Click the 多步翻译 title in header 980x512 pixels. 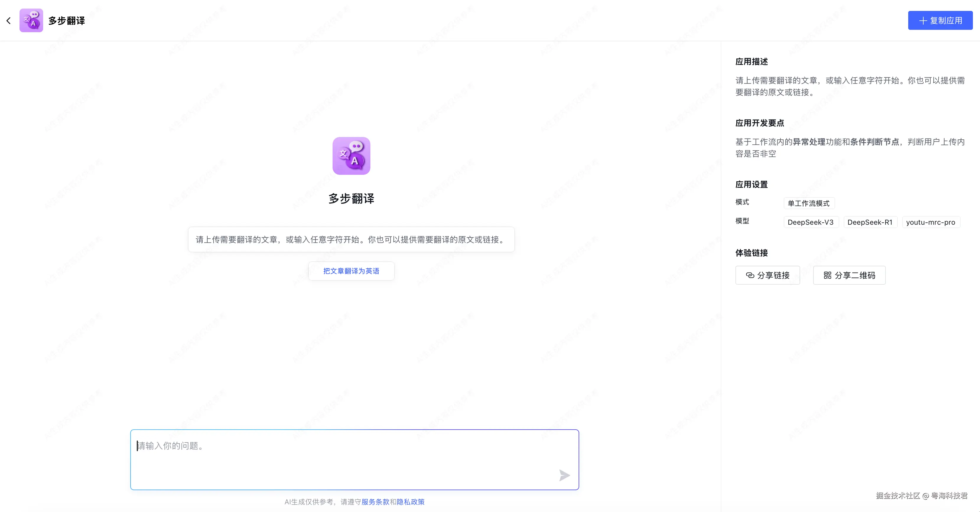66,21
